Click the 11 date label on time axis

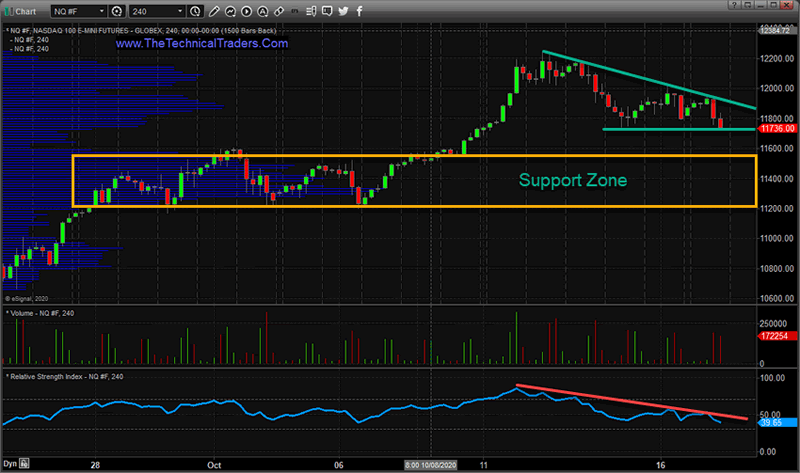pyautogui.click(x=483, y=465)
